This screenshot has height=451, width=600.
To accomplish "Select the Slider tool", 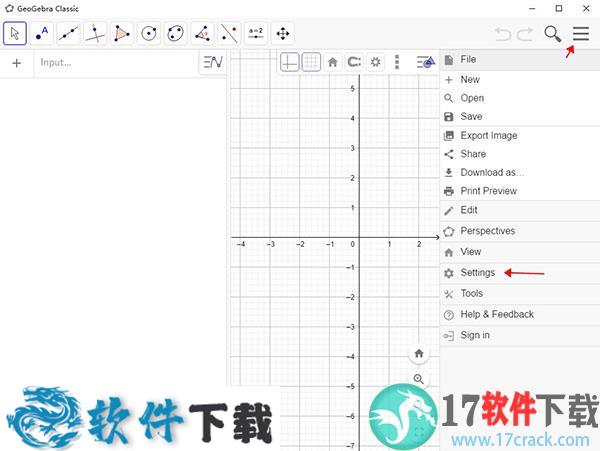I will [x=256, y=34].
